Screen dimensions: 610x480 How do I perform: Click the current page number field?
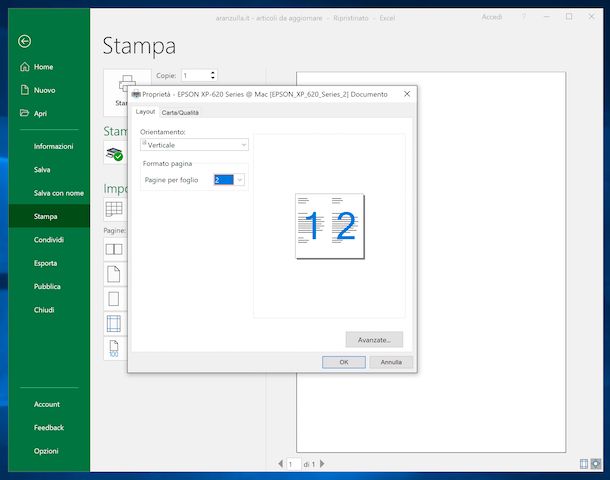[x=293, y=464]
